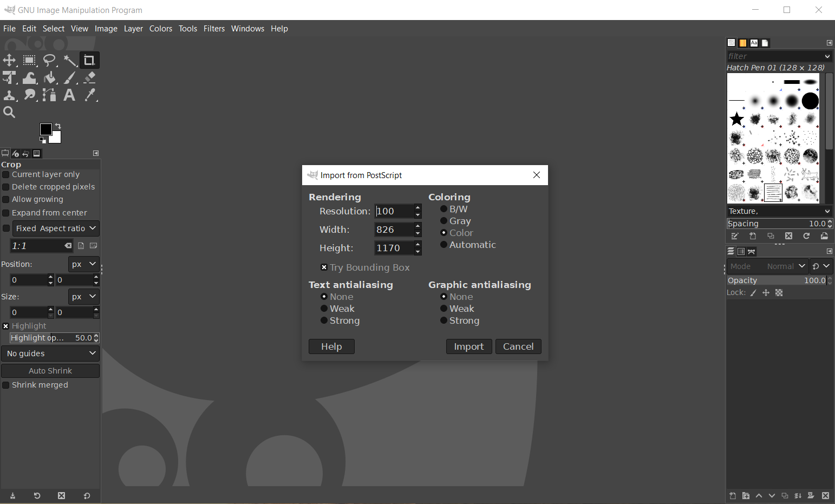
Task: Select the Text tool
Action: tap(69, 95)
